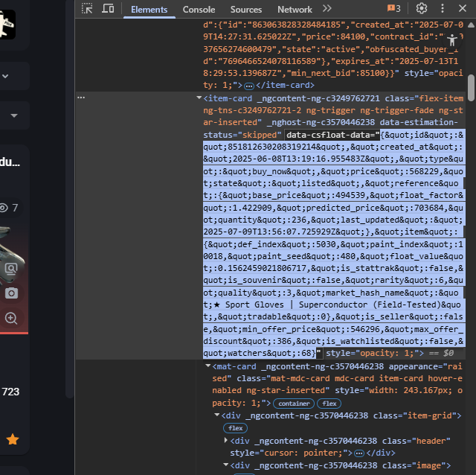Screen dimensions: 476x475
Task: Expand the header div ellipsis content
Action: point(359,453)
